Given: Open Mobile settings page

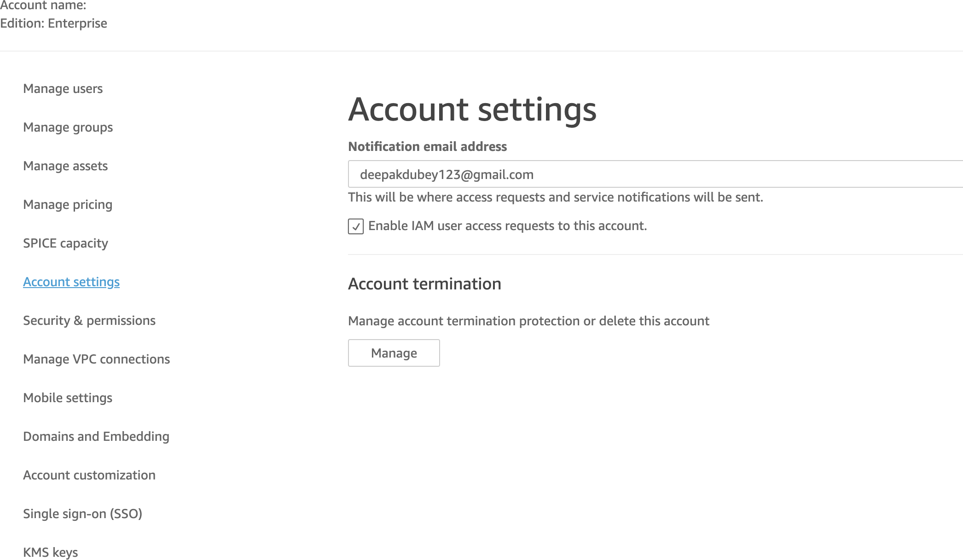Looking at the screenshot, I should point(68,398).
